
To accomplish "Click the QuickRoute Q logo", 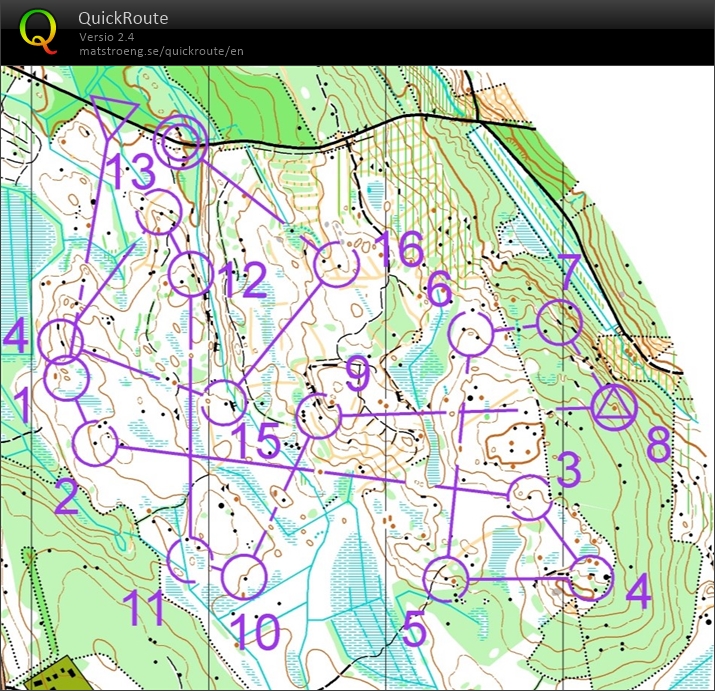I will click(x=38, y=30).
